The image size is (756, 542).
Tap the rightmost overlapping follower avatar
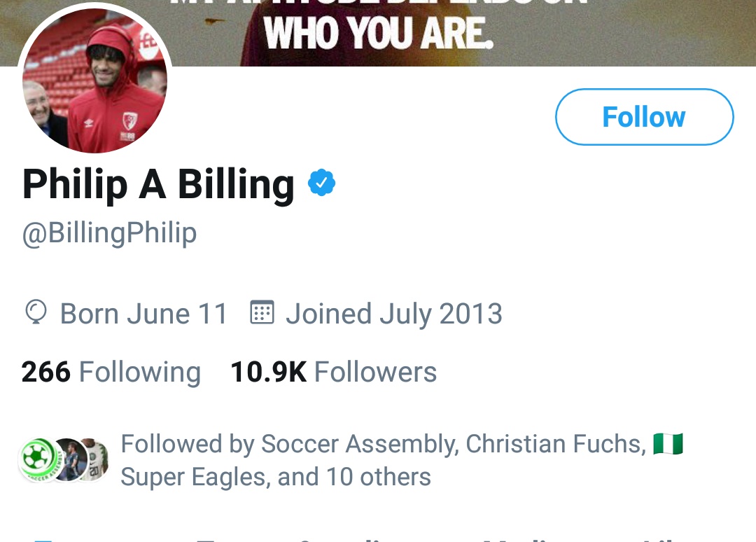98,460
